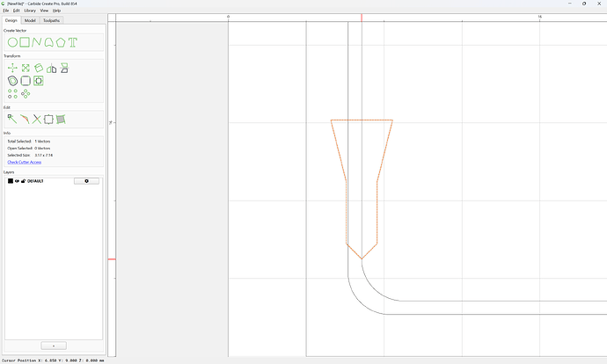607x364 pixels.
Task: Open the Corner rounding tool
Action: pyautogui.click(x=26, y=81)
